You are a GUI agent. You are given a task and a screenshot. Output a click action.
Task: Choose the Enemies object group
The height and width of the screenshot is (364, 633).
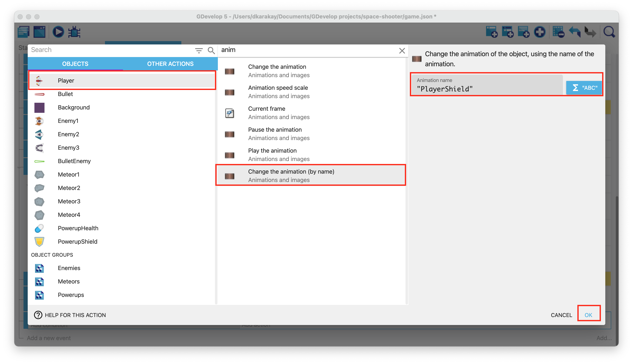69,268
